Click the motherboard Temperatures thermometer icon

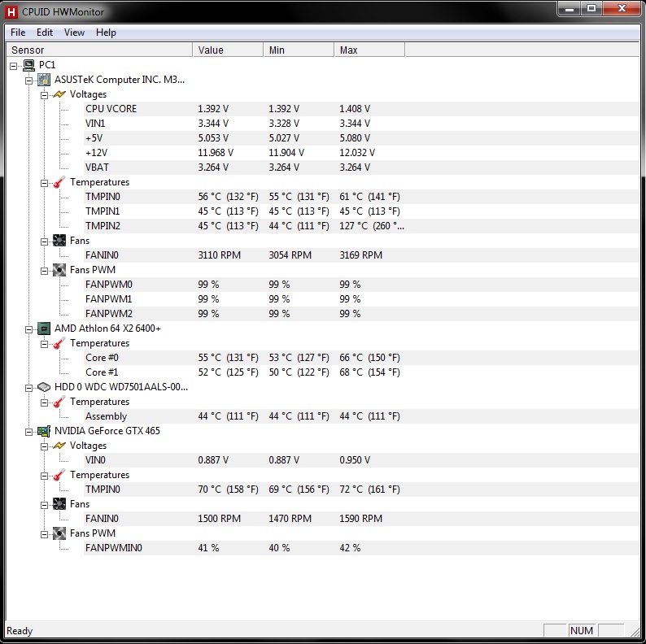(59, 182)
